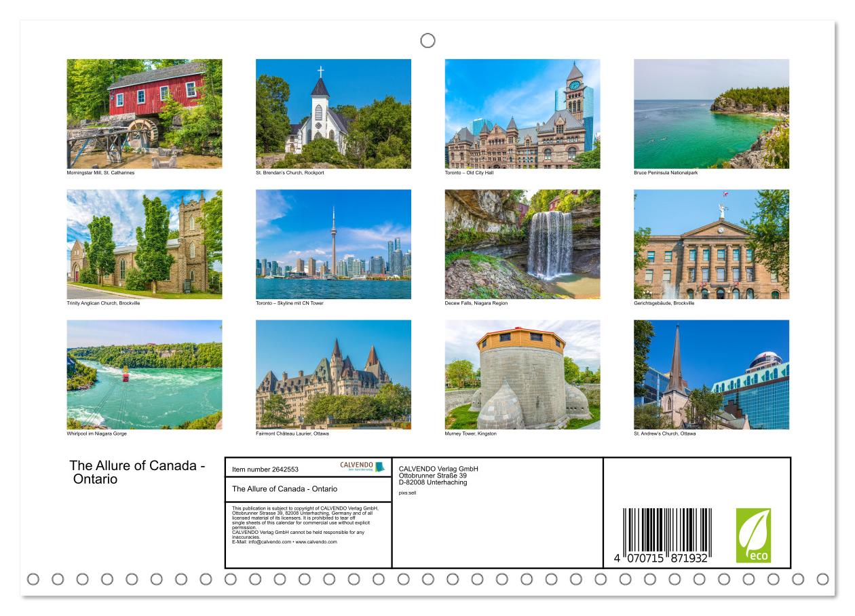Open the Trinity Anglican Church photo
The image size is (855, 616).
coord(145,244)
